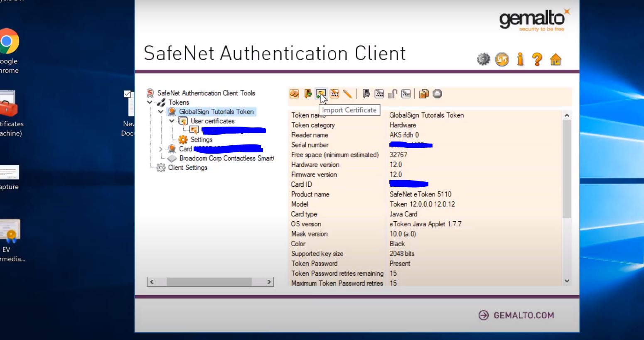This screenshot has height=340, width=644.
Task: Open Advanced View via gear icon
Action: (483, 59)
